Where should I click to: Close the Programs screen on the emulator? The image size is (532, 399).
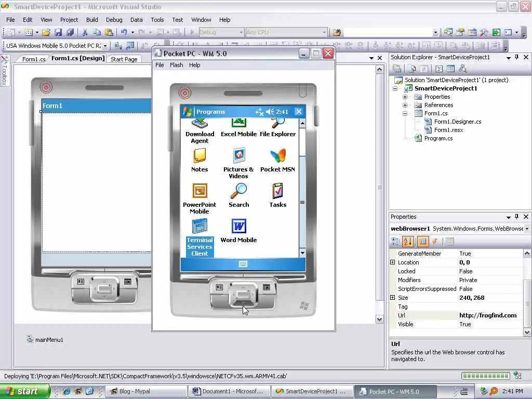[299, 112]
